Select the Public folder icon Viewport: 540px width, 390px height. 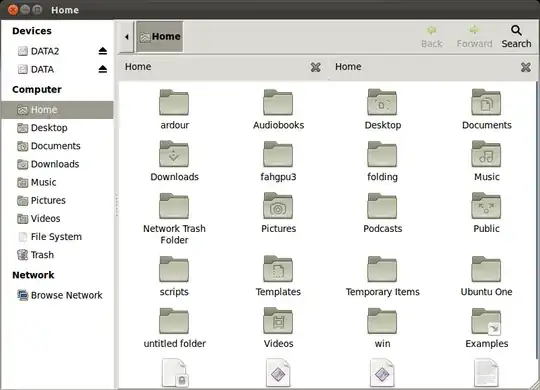486,206
